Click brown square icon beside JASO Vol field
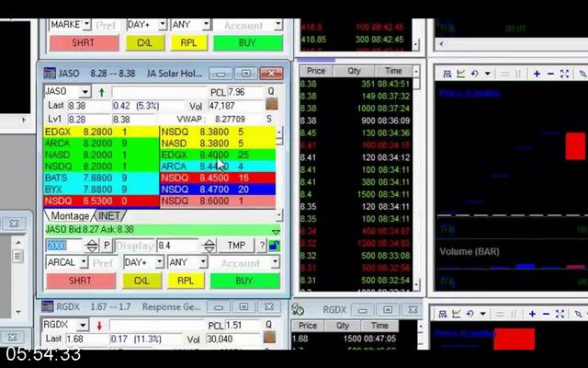 point(271,104)
